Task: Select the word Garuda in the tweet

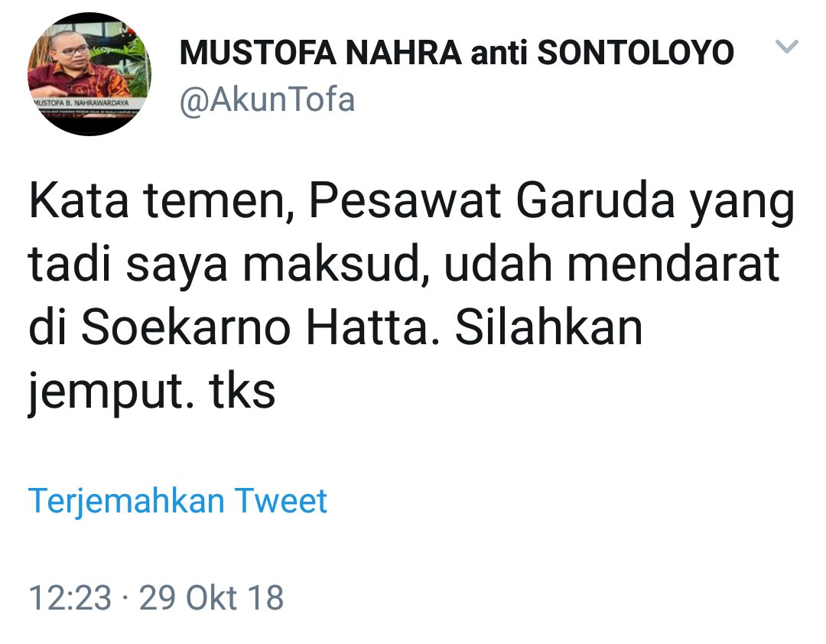Action: click(596, 200)
